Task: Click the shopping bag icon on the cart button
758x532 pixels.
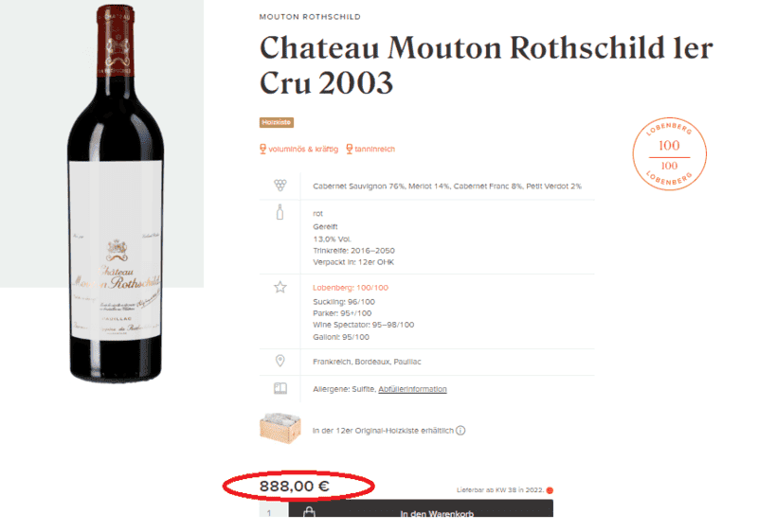Action: pos(309,511)
